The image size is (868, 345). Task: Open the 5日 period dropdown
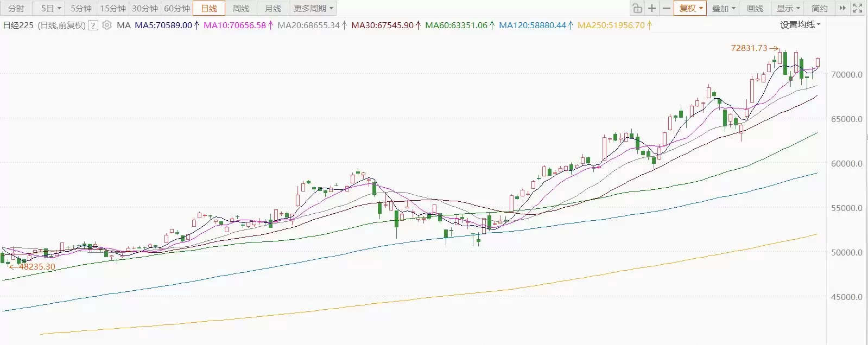(51, 8)
